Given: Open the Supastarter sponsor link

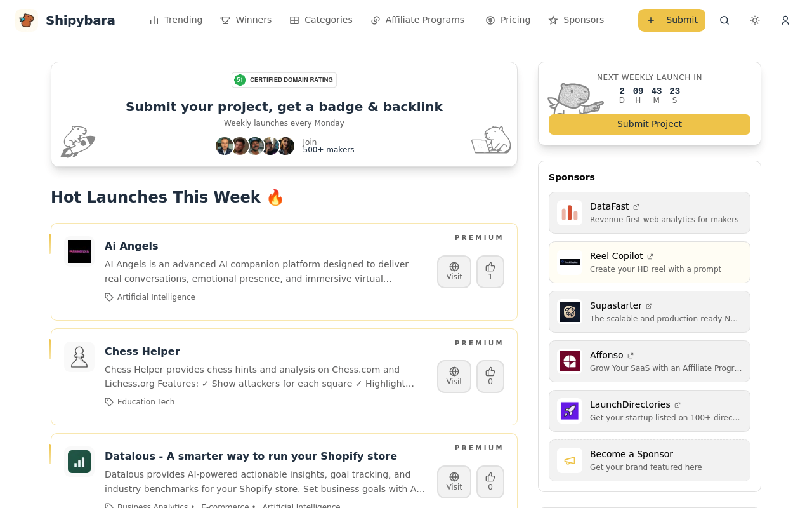Looking at the screenshot, I should click(x=650, y=312).
